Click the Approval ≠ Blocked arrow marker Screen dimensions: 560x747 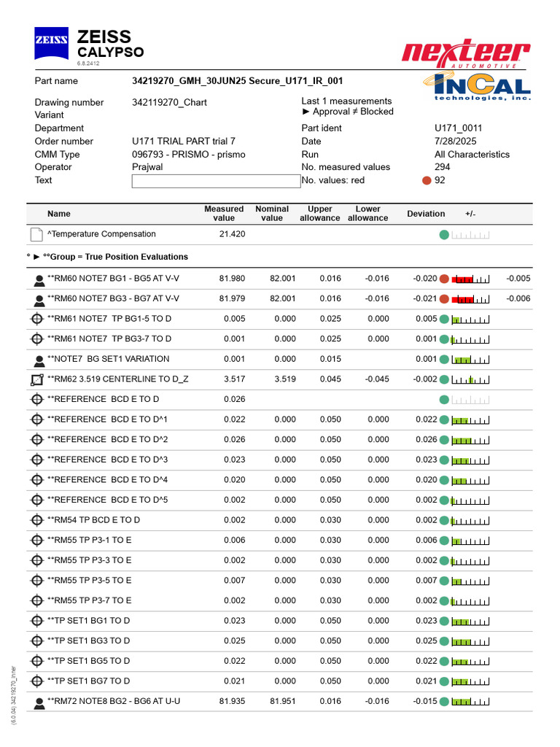(x=306, y=112)
